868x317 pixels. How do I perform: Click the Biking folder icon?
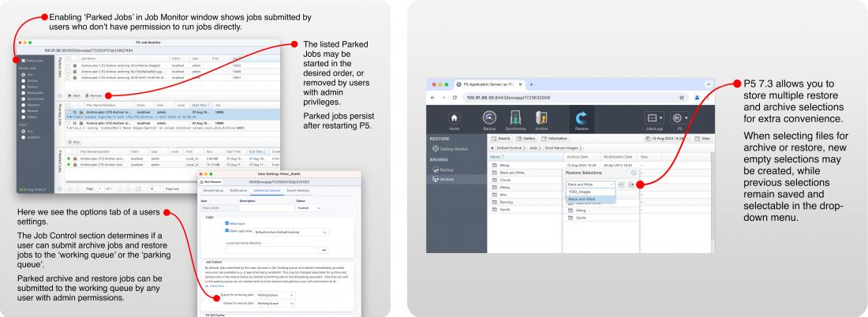pyautogui.click(x=494, y=166)
